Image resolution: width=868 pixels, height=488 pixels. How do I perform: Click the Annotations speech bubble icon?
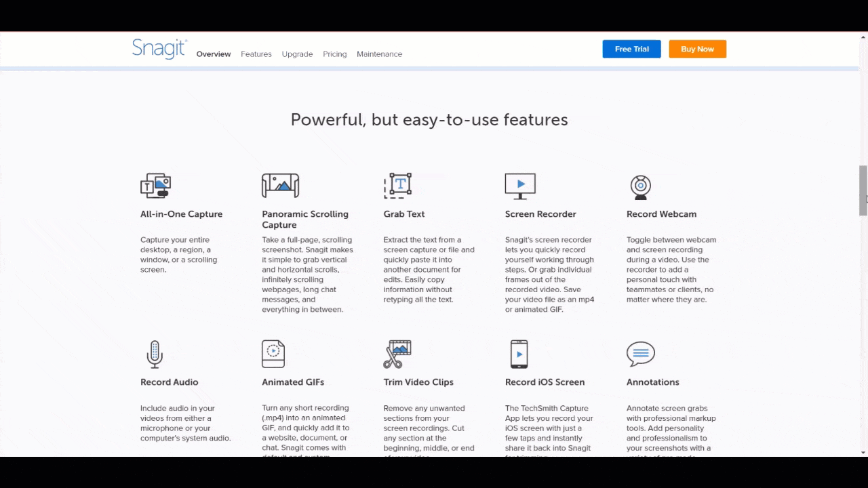click(x=639, y=352)
